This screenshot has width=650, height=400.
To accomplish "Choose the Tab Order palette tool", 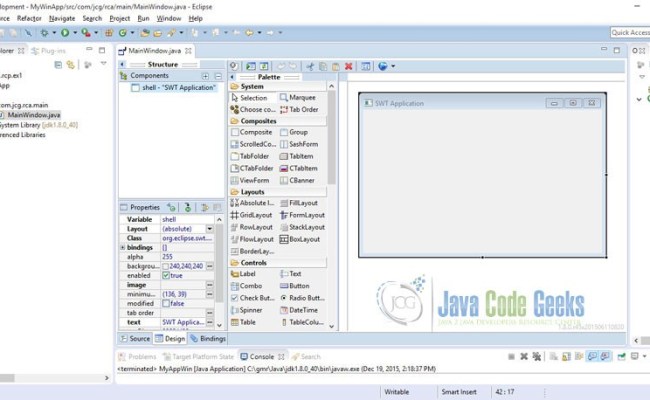I will (x=299, y=109).
